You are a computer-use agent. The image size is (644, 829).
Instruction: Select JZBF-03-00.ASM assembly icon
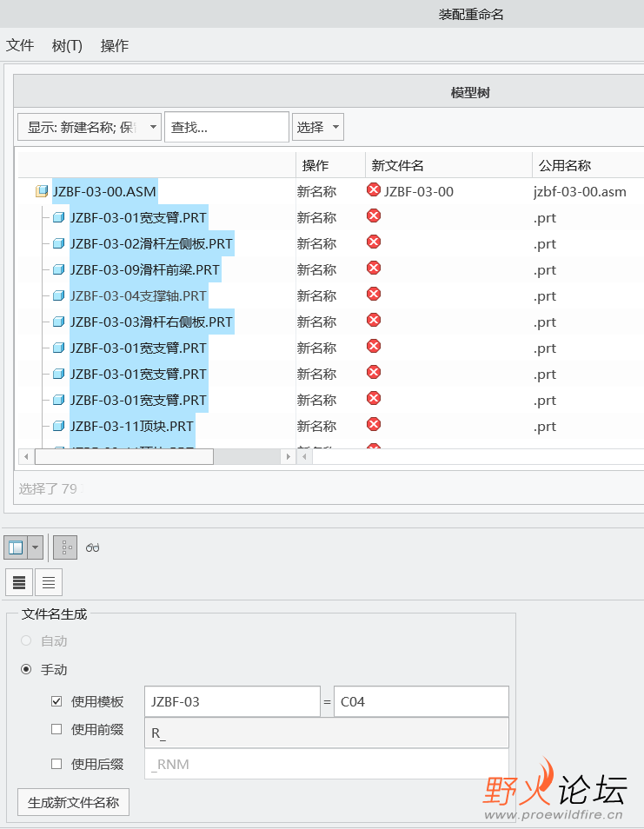42,191
